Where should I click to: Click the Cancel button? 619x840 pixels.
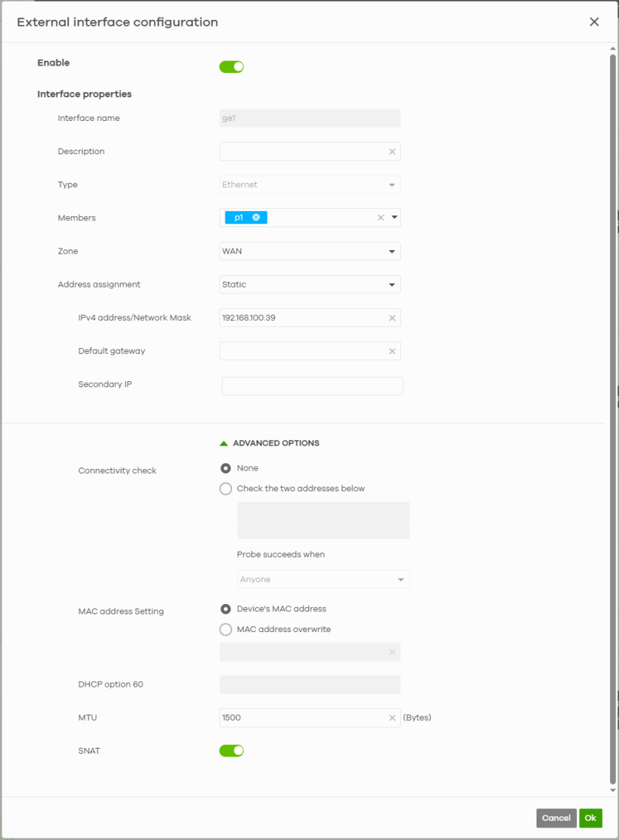tap(556, 818)
